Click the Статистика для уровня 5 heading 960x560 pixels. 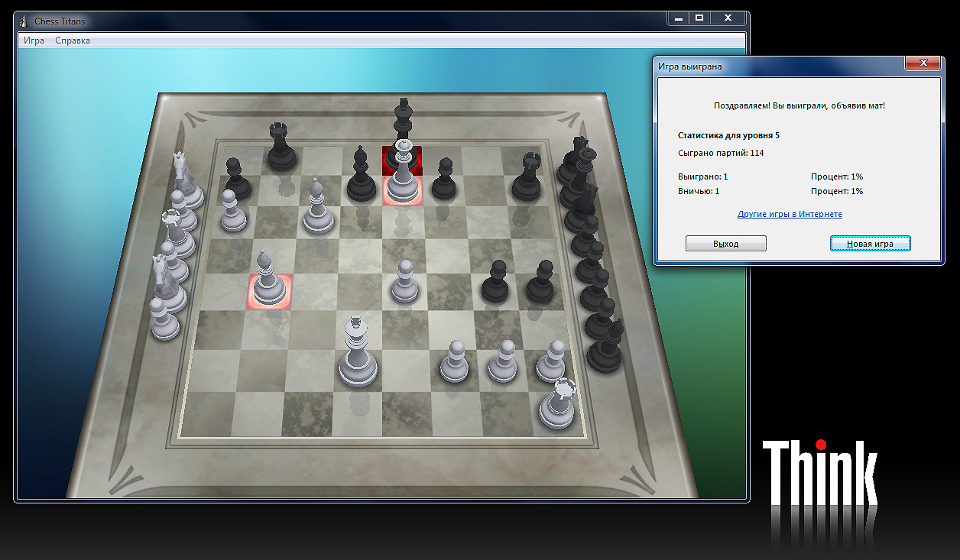pyautogui.click(x=728, y=135)
